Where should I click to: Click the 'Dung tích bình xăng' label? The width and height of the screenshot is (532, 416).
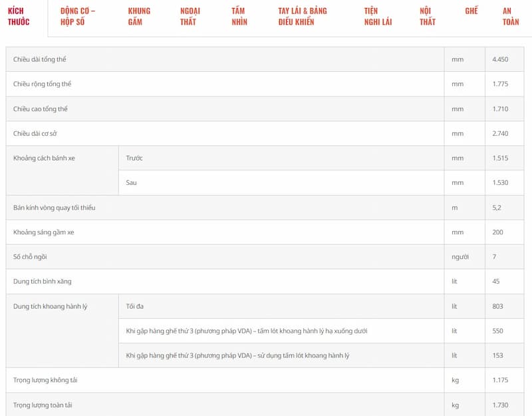[42, 282]
